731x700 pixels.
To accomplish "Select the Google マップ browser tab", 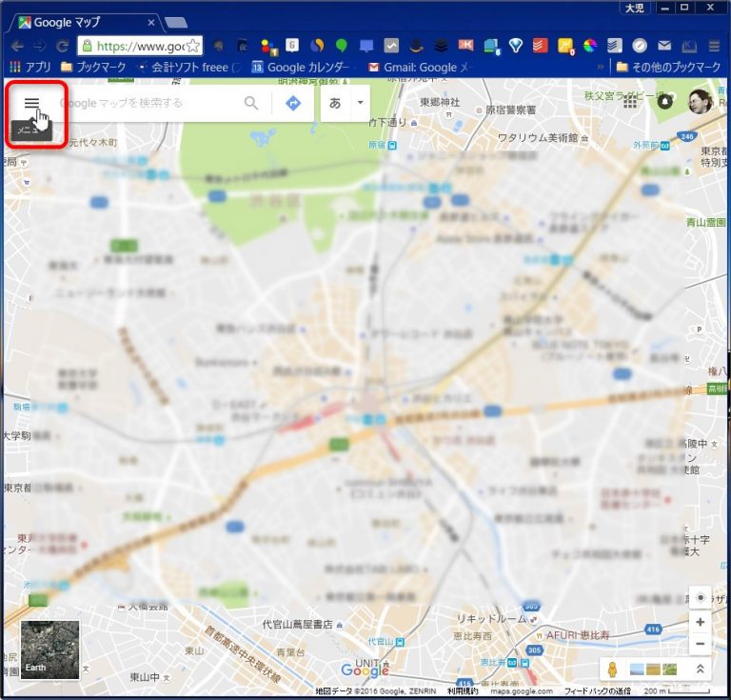I will click(84, 22).
